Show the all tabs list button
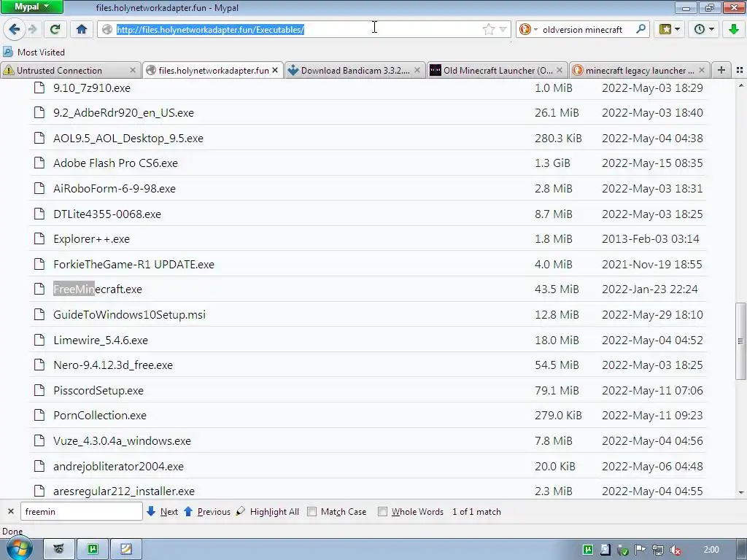 tap(740, 70)
